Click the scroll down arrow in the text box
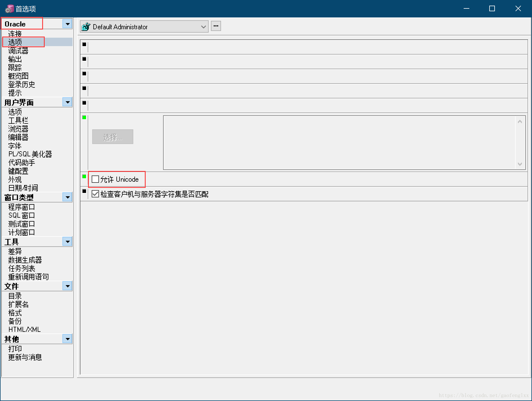 coord(520,164)
